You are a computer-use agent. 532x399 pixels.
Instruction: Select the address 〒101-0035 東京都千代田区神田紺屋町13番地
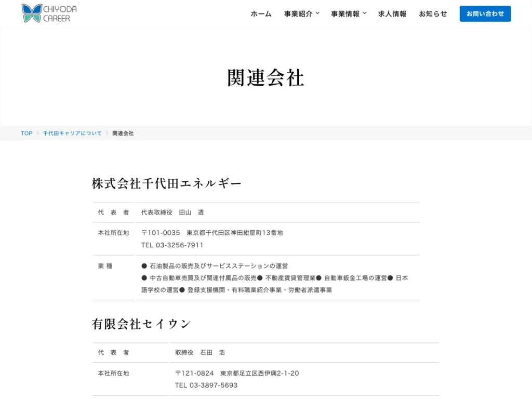212,233
